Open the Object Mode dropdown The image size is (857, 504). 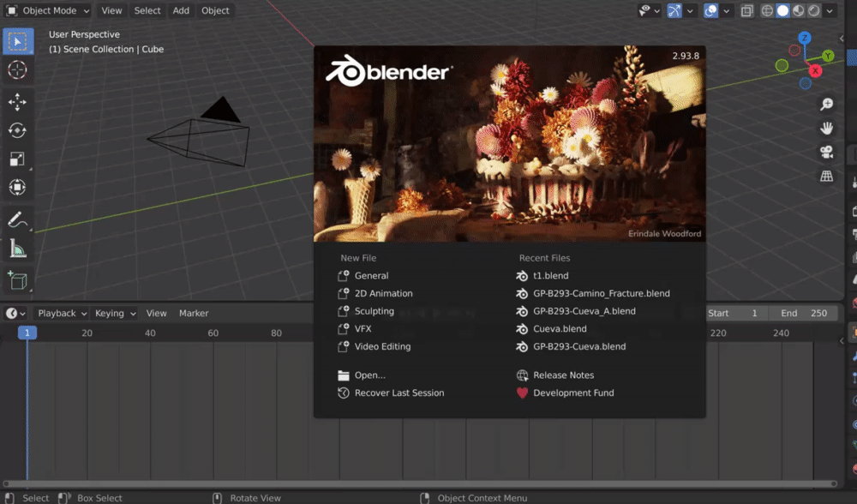point(48,10)
